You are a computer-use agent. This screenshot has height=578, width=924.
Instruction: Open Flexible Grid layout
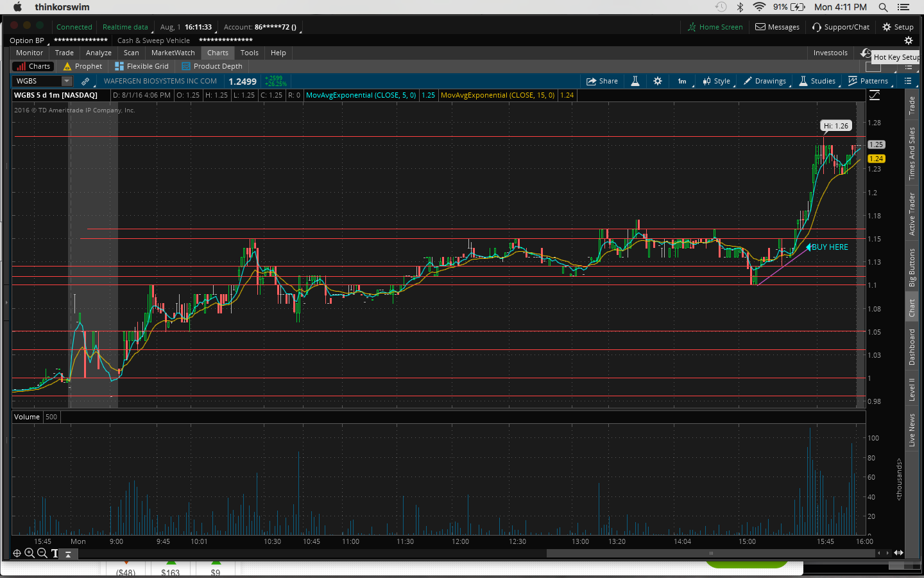142,66
